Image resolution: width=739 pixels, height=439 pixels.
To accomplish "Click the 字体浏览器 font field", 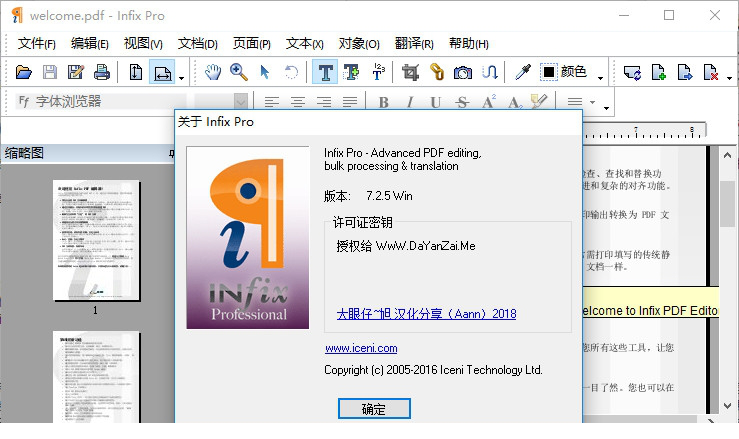I will click(102, 101).
